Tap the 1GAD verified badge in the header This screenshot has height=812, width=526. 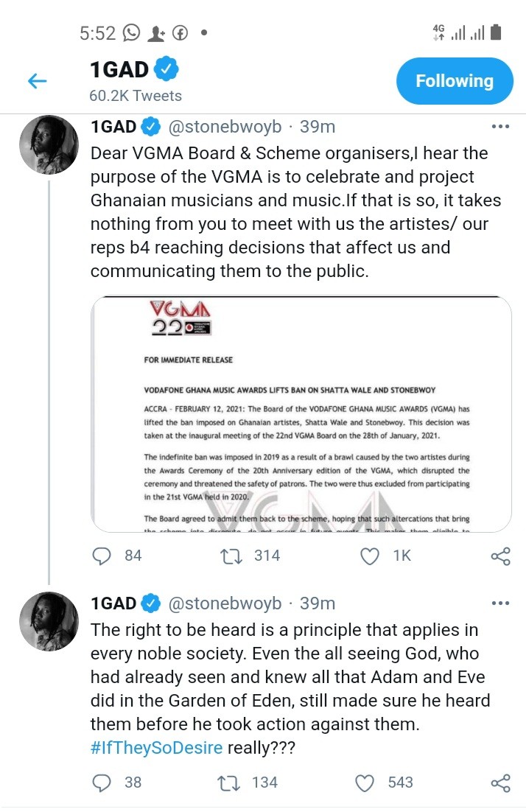(166, 69)
